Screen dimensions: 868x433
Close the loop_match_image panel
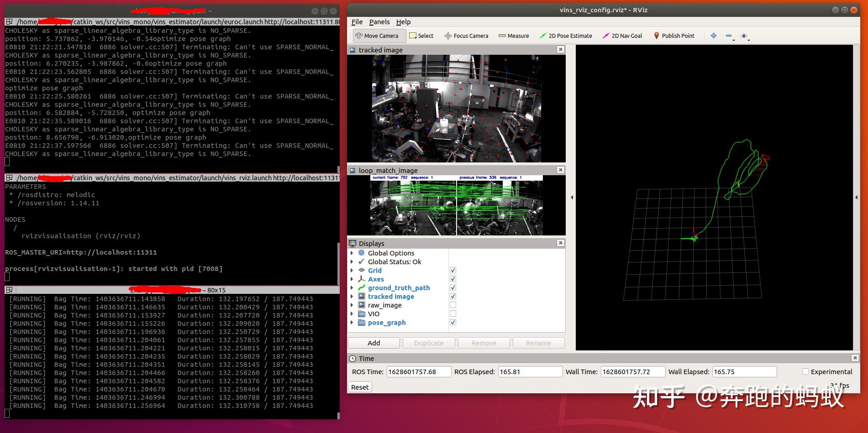[561, 170]
